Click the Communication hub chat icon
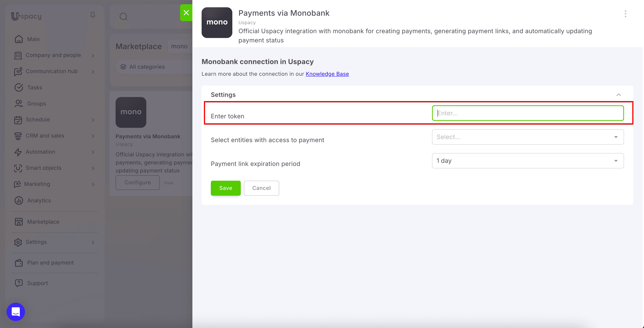This screenshot has width=644, height=328. coord(18,71)
